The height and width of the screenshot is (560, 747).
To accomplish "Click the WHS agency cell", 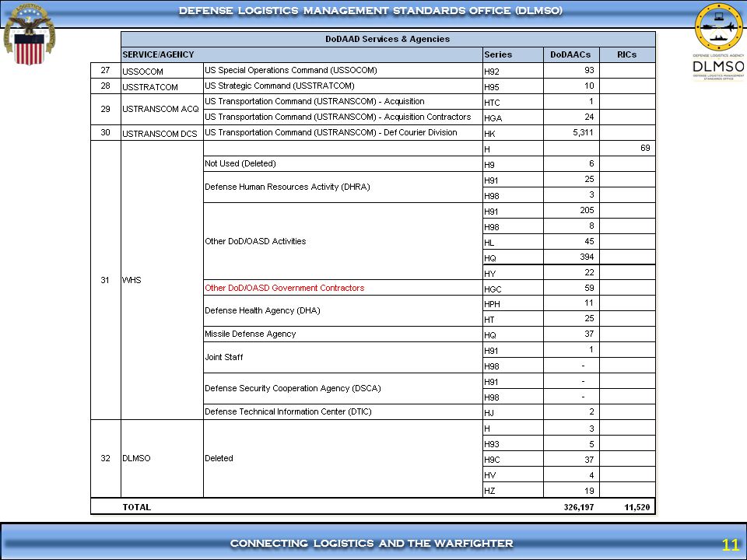I will (x=162, y=280).
